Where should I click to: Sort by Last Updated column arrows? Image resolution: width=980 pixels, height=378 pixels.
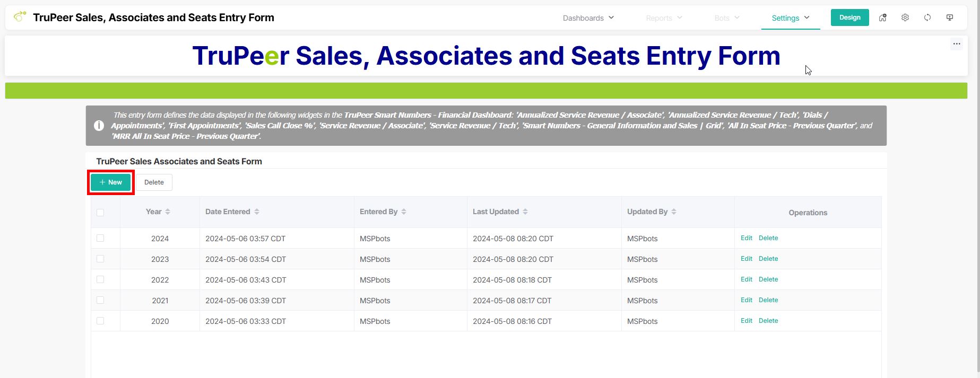tap(525, 212)
